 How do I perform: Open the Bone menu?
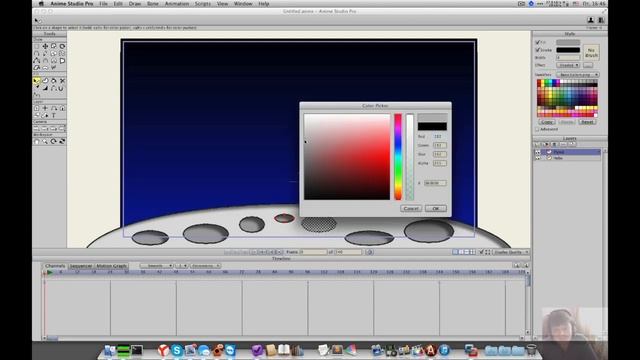[x=153, y=4]
